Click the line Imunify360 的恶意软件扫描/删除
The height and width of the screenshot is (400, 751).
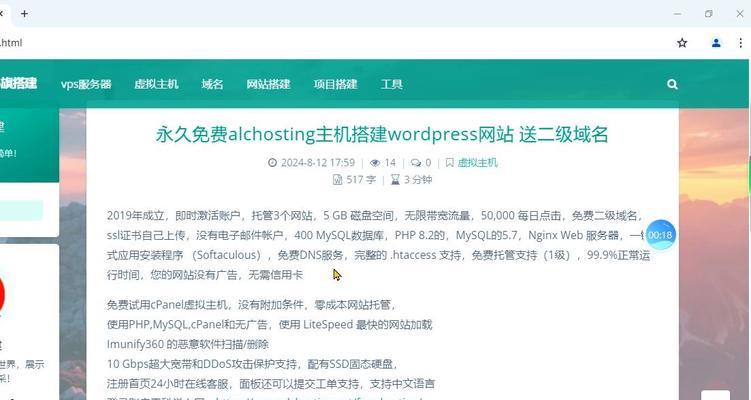point(188,344)
